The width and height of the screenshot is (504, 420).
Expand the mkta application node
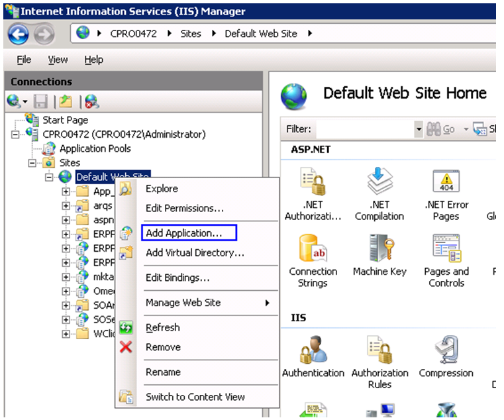(66, 277)
